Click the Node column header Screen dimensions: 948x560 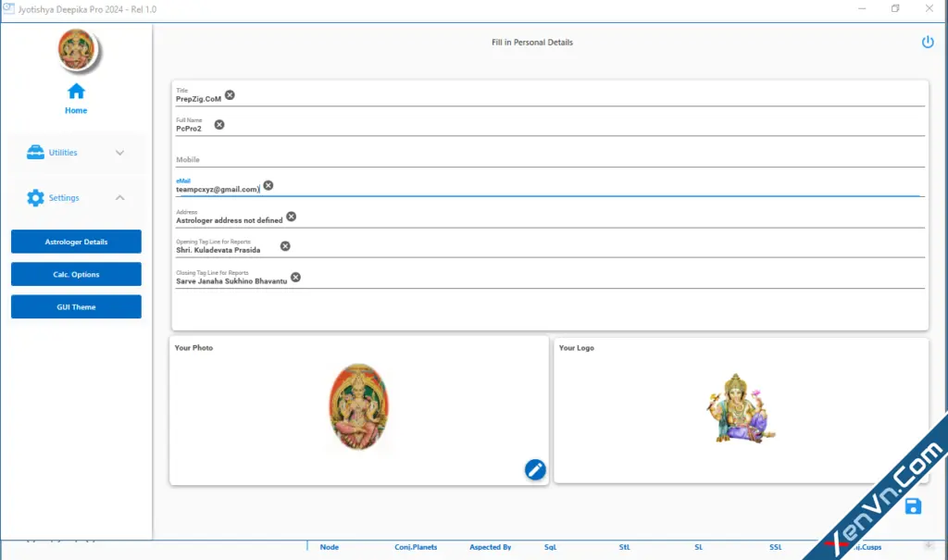[x=330, y=547]
